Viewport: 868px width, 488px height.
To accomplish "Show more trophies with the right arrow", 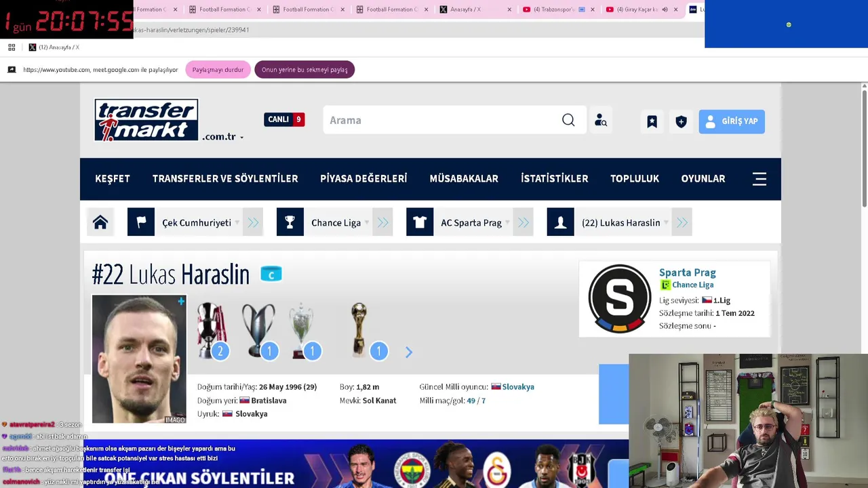I will [x=408, y=352].
